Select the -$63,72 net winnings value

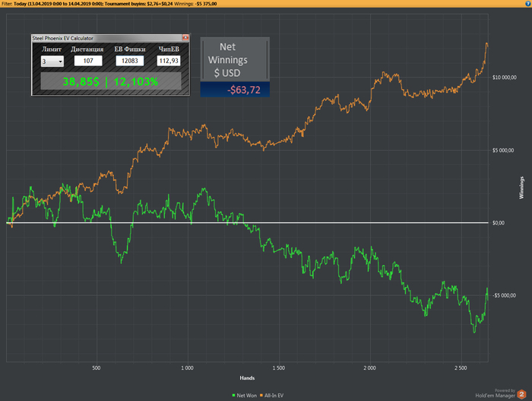click(244, 90)
